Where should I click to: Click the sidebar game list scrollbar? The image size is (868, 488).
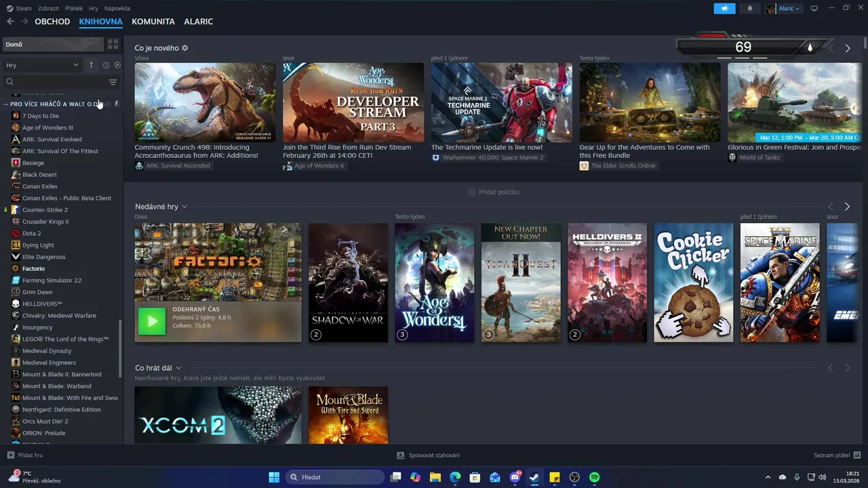pos(121,347)
